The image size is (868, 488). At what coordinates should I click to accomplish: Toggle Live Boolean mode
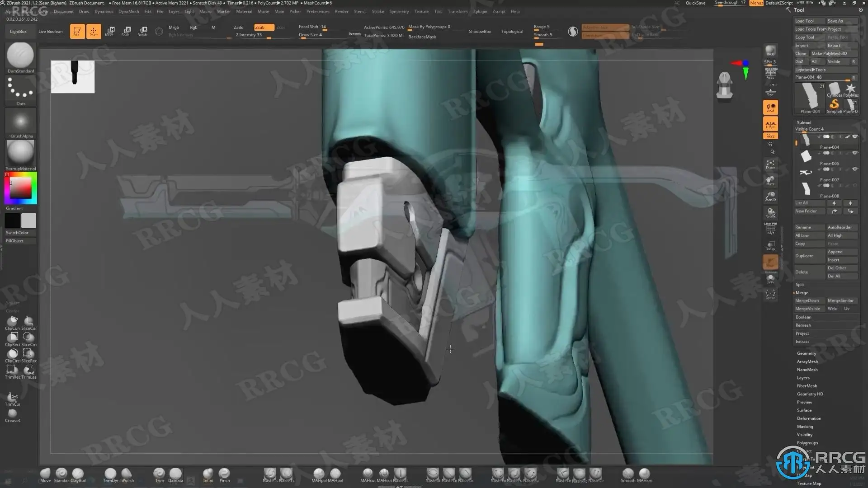coord(51,32)
